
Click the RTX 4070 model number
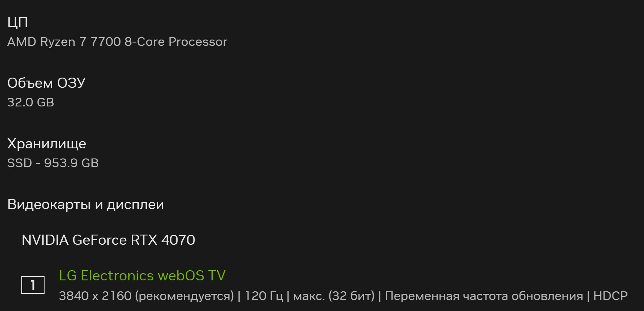pos(163,240)
